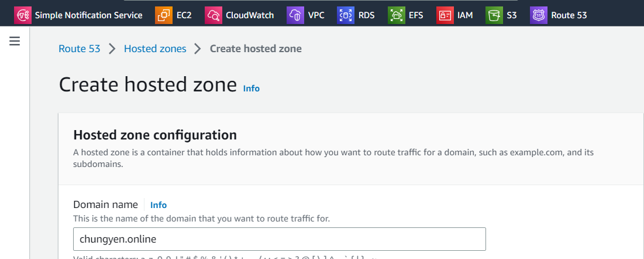Click the EC2 service icon
This screenshot has width=644, height=259.
[164, 15]
